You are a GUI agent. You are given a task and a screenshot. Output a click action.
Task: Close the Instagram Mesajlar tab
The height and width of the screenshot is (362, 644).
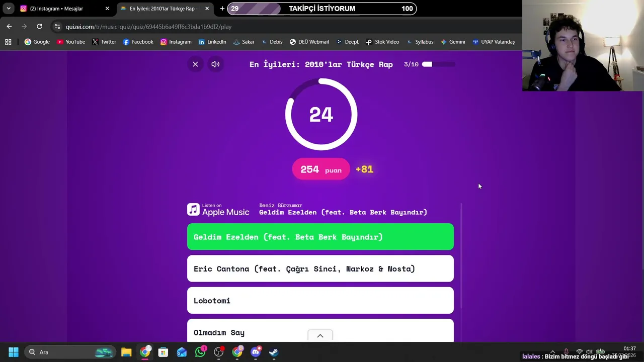(x=107, y=9)
